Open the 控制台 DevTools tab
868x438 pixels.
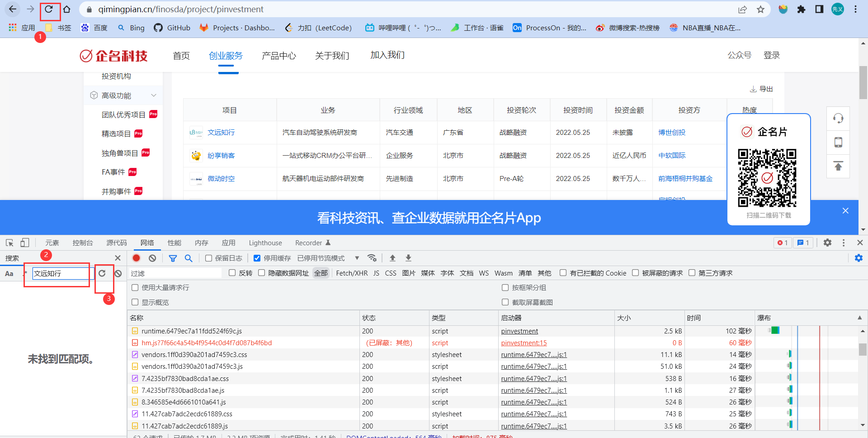83,243
